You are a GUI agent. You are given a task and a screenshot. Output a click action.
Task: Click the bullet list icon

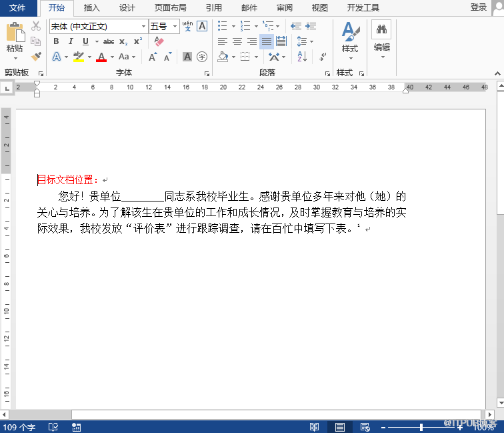click(223, 26)
